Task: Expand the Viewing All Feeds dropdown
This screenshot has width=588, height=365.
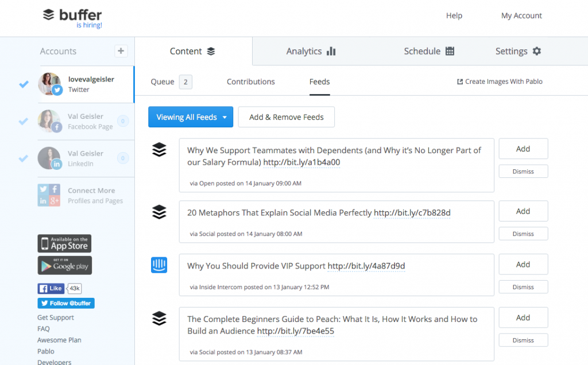Action: pyautogui.click(x=191, y=117)
